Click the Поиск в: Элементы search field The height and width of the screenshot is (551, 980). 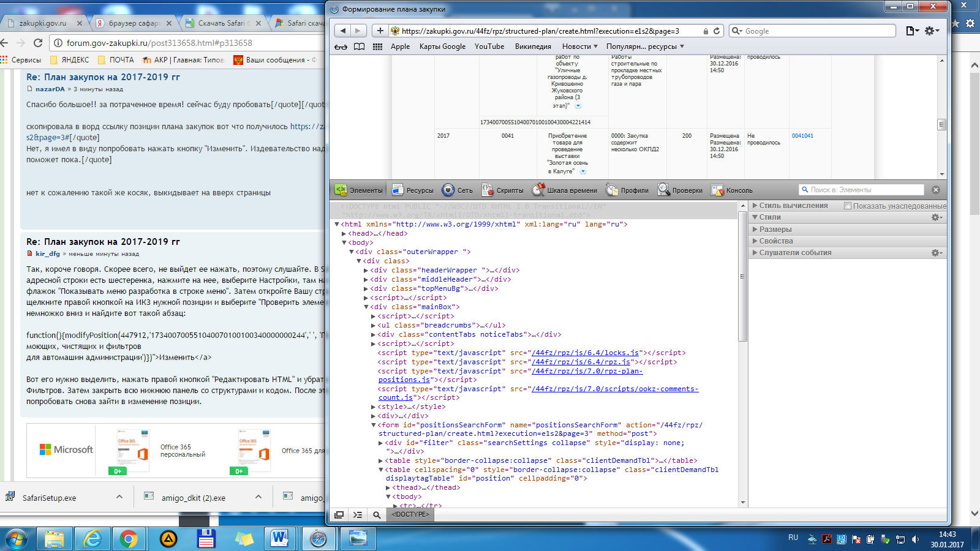coord(865,190)
